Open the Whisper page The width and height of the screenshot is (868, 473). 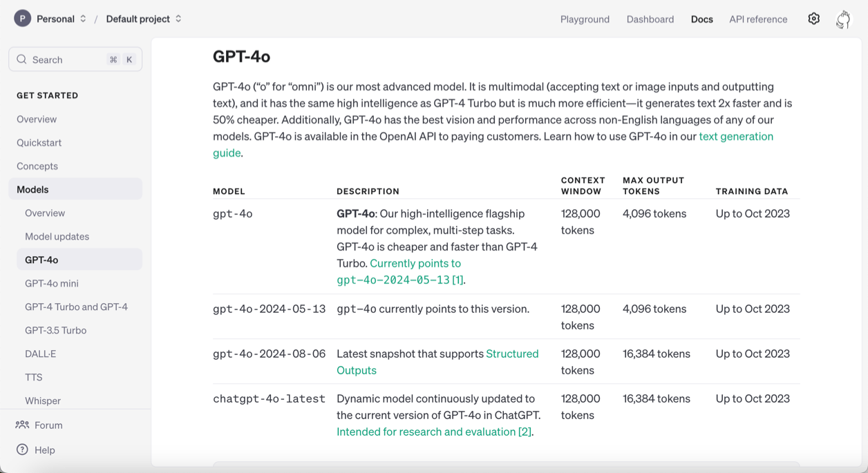coord(43,400)
